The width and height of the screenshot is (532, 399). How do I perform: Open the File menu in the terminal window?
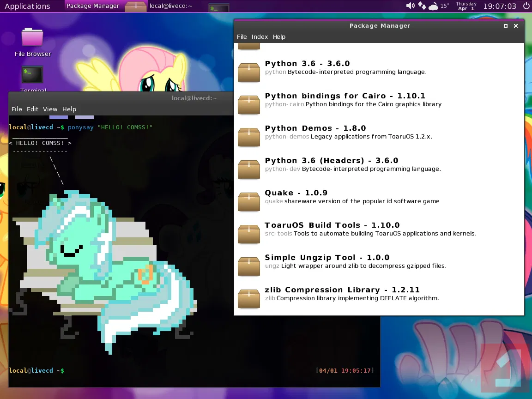17,109
